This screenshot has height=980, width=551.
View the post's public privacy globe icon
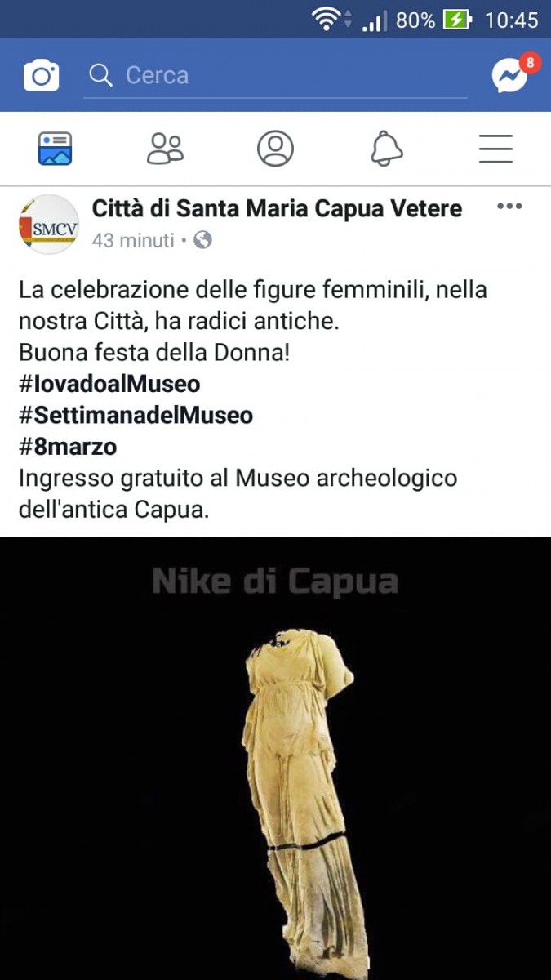point(203,240)
